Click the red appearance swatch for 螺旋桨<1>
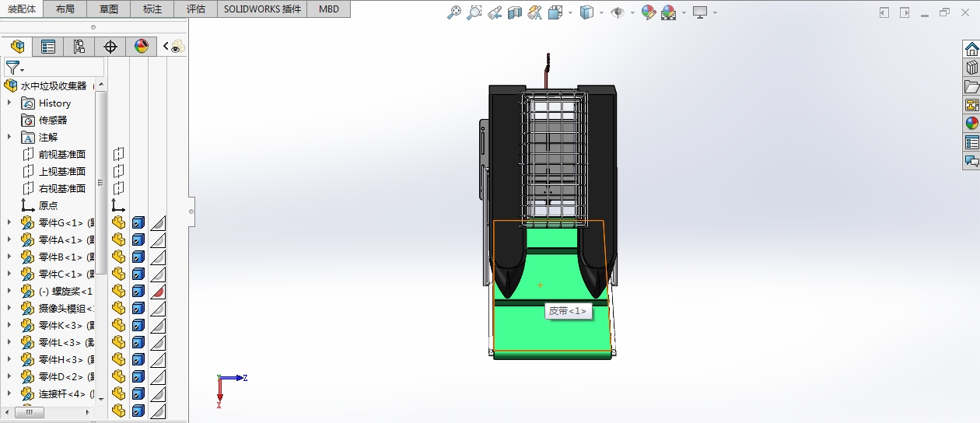Screen dimensions: 980x423 pos(158,292)
